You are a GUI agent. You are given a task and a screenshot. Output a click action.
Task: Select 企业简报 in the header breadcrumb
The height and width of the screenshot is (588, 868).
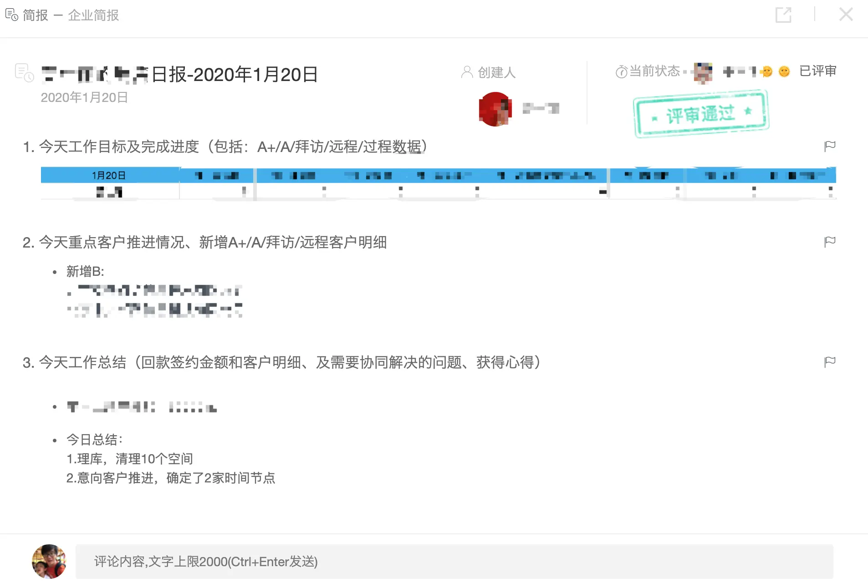pyautogui.click(x=93, y=15)
